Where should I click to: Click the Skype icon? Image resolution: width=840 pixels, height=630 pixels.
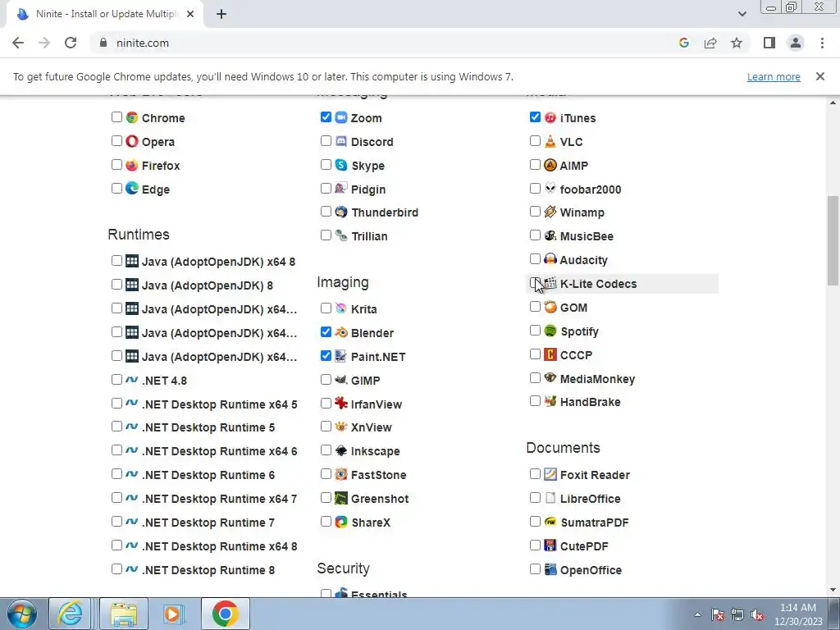[x=341, y=165]
